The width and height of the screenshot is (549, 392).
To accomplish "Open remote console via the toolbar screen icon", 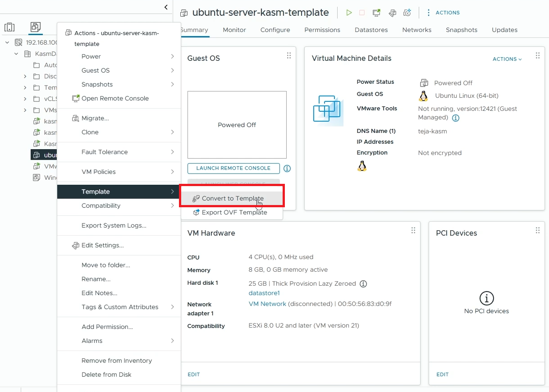I will tap(376, 13).
